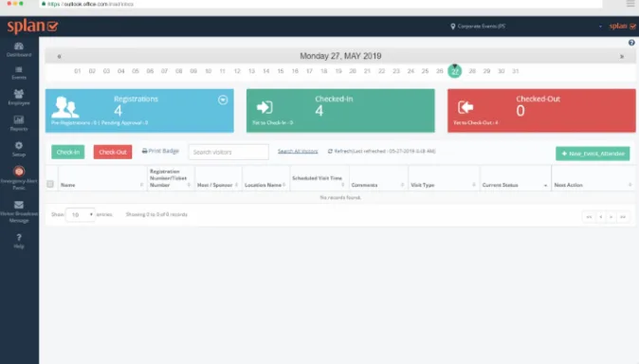Go to next page of records
Viewport: 639px width, 364px height.
pos(612,217)
